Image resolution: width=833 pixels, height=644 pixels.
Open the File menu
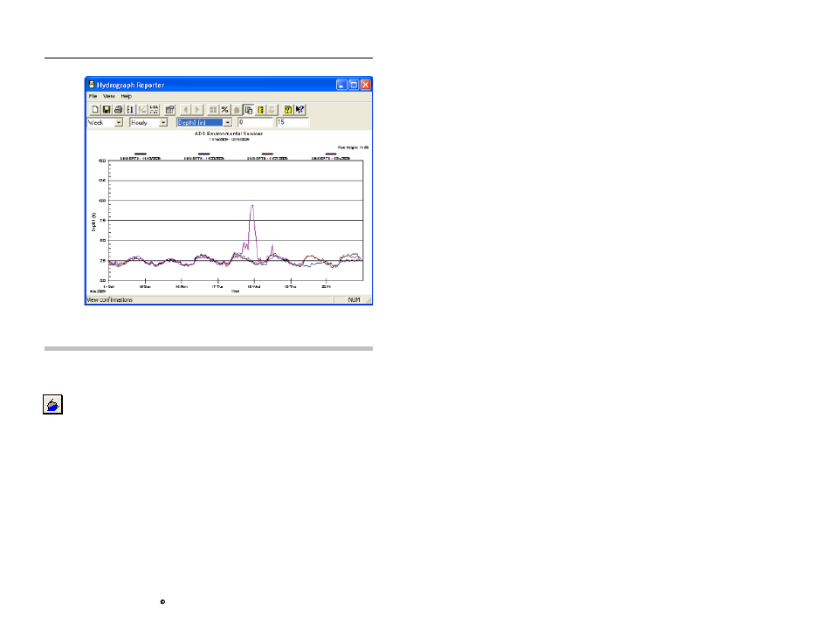(93, 97)
